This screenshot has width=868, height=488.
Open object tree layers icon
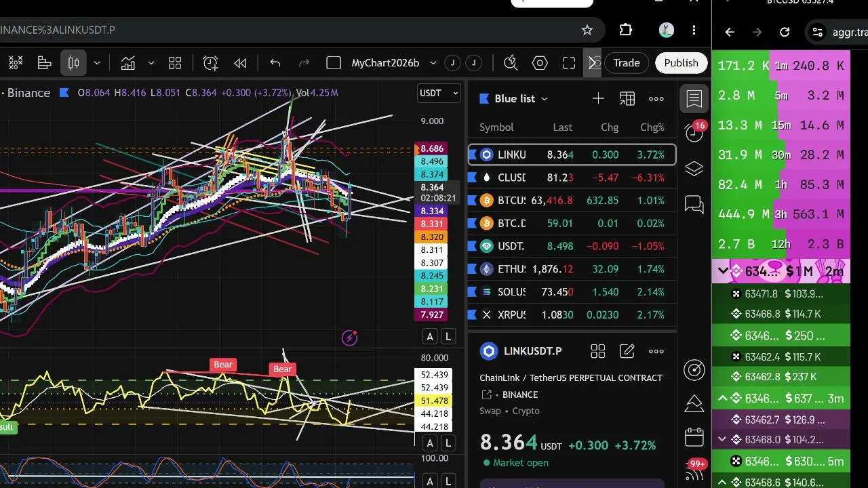[x=694, y=169]
